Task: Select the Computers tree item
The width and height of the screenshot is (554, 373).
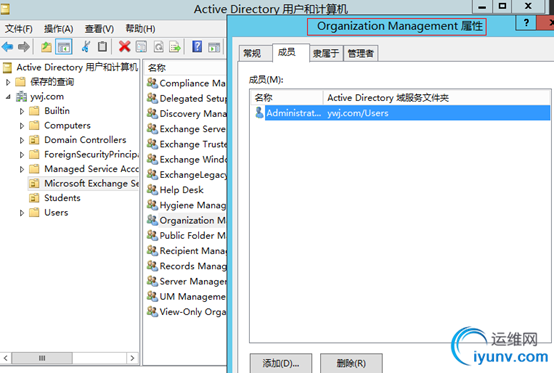Action: coord(67,125)
